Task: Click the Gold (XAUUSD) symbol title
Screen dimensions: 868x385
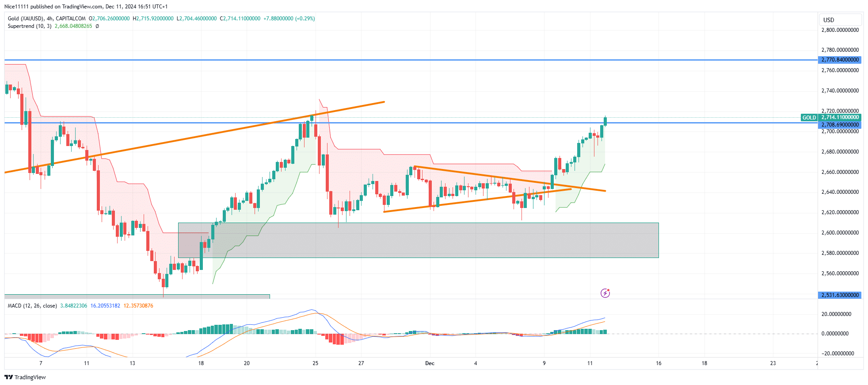Action: (x=26, y=19)
